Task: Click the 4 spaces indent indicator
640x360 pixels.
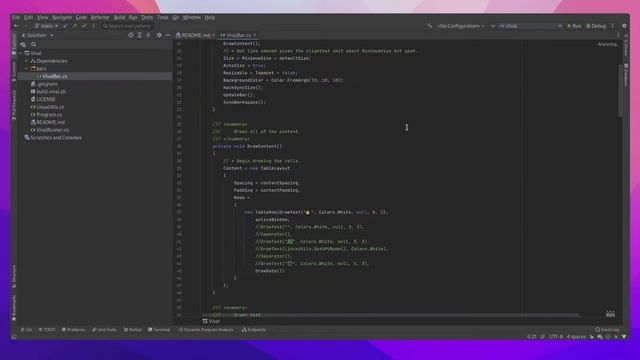Action: pyautogui.click(x=576, y=337)
